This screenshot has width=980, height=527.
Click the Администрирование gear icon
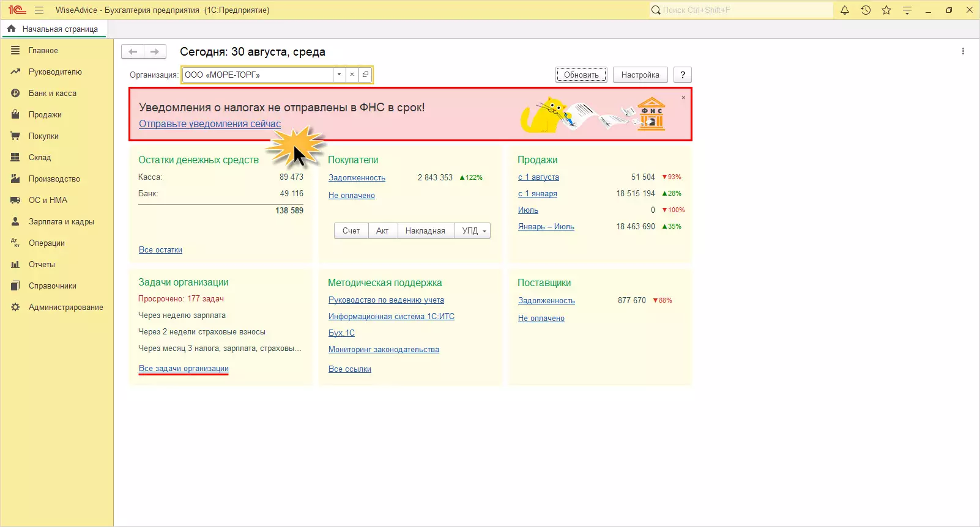pyautogui.click(x=15, y=307)
